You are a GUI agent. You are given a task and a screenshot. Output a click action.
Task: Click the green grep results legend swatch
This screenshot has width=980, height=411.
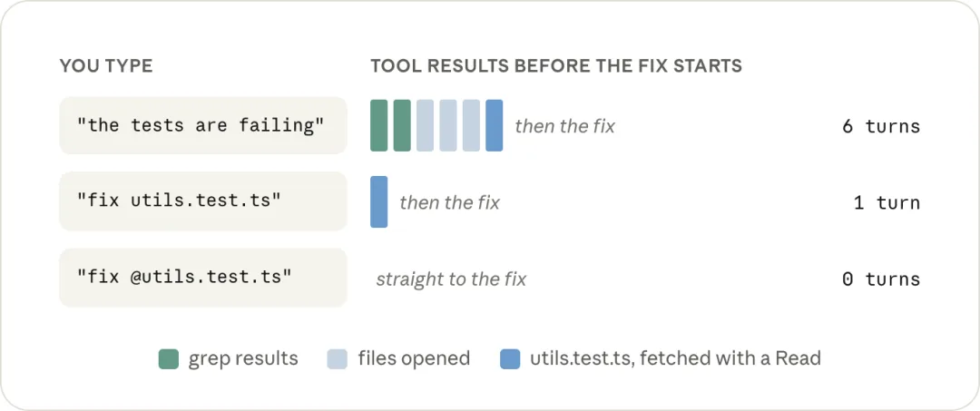coord(169,359)
